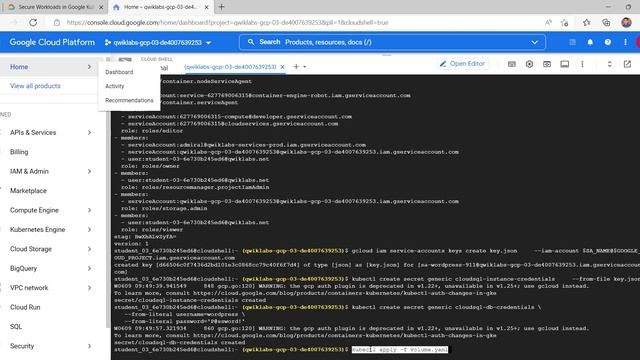Viewport: 640px width, 360px height.
Task: Click the Cloud Shell session information monitor icon
Action: point(564,64)
